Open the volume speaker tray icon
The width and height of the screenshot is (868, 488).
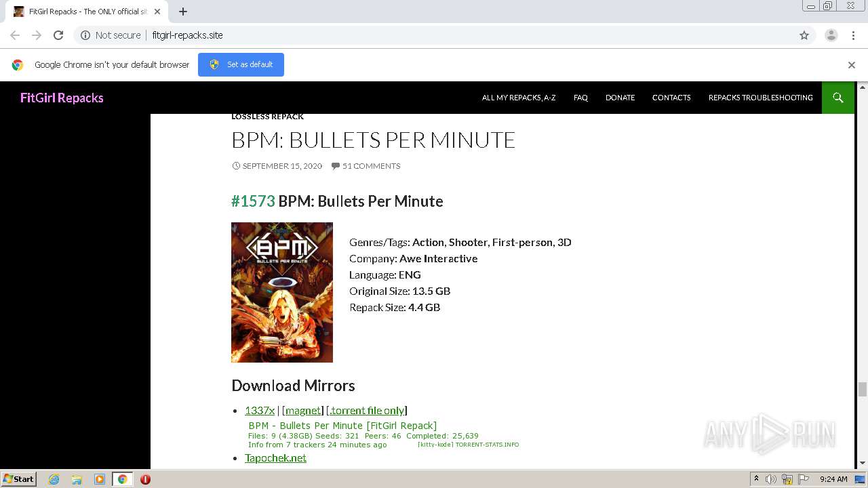pyautogui.click(x=771, y=479)
